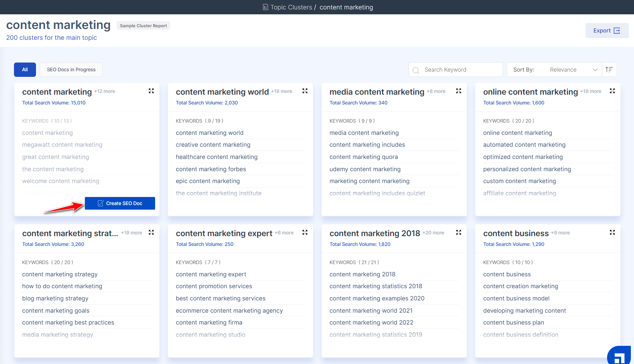Show +12 more keywords for content marketing
The height and width of the screenshot is (364, 634).
tap(104, 91)
